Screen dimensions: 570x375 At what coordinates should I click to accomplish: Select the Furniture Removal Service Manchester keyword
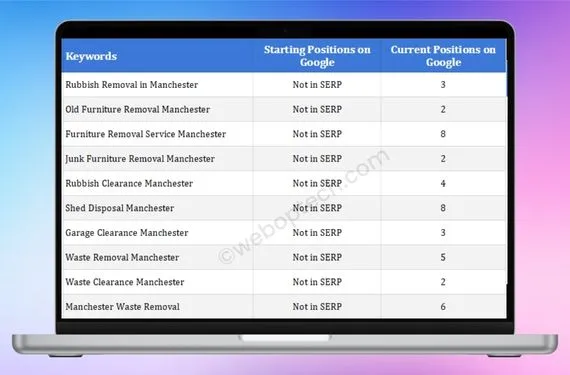click(x=145, y=134)
